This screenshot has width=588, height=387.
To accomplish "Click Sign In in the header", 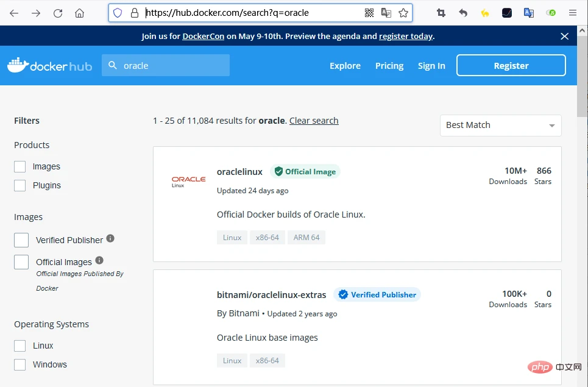I will coord(431,66).
